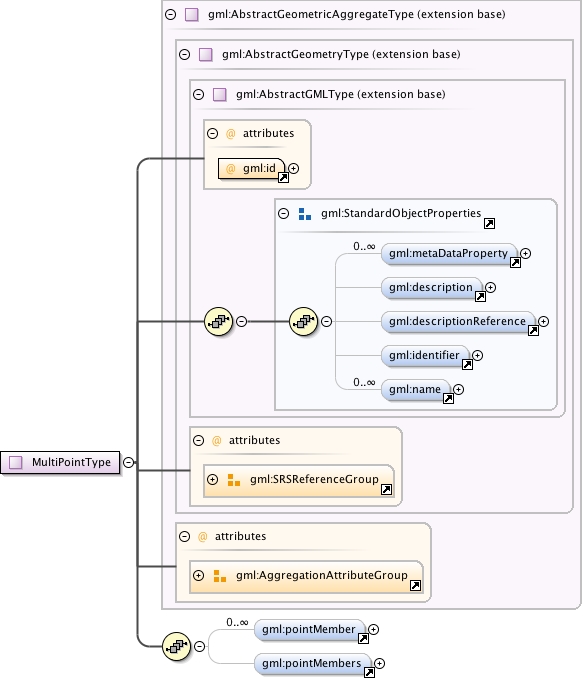Click the jump arrow icon on gml:StandardObjectProperties
The height and width of the screenshot is (679, 583).
point(489,223)
